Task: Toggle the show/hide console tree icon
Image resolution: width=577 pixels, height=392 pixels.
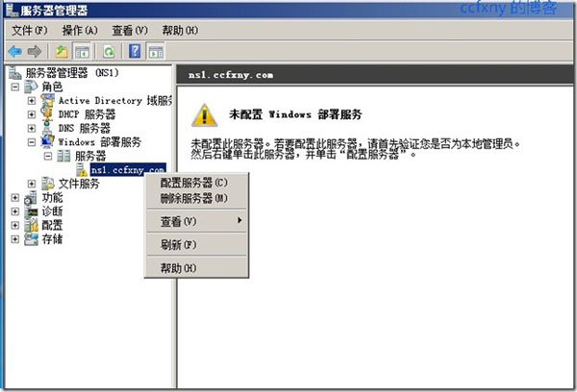Action: tap(82, 52)
